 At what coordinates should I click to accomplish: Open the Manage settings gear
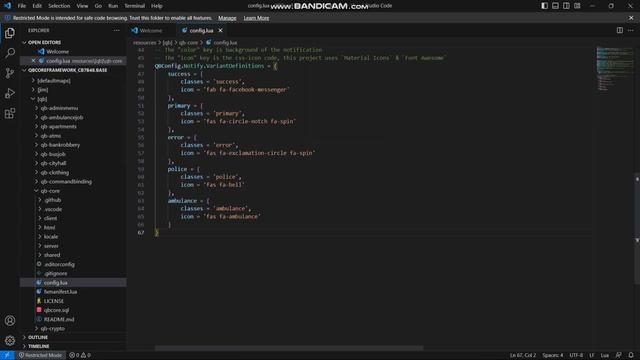[x=10, y=340]
